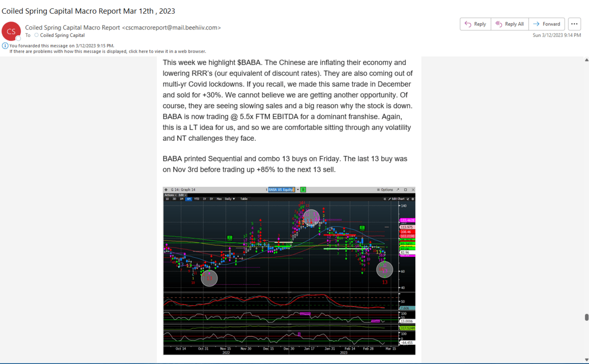589x364 pixels.
Task: Switch to the Table tab in chart
Action: pyautogui.click(x=244, y=199)
